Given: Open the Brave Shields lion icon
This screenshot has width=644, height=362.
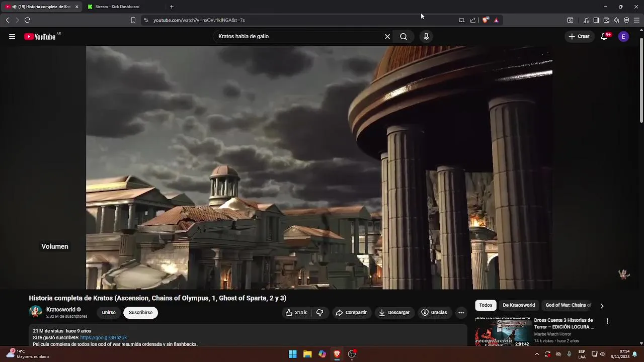Looking at the screenshot, I should pos(486,20).
